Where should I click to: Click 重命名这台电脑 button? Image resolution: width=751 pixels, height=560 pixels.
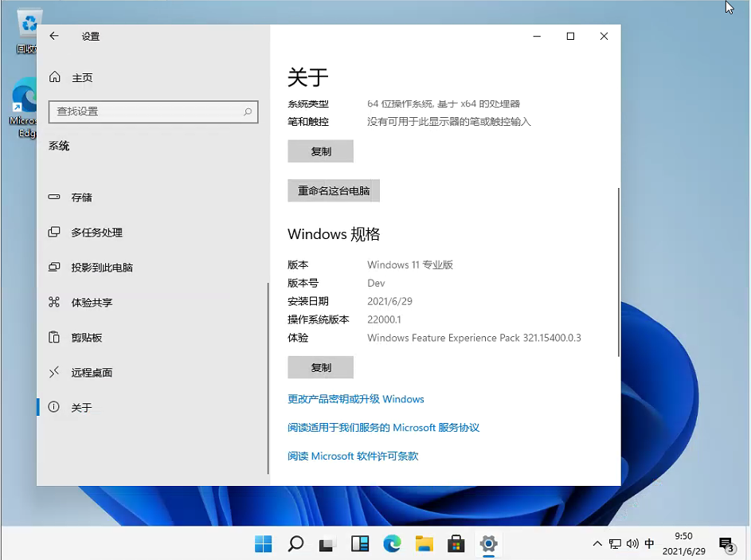tap(334, 191)
